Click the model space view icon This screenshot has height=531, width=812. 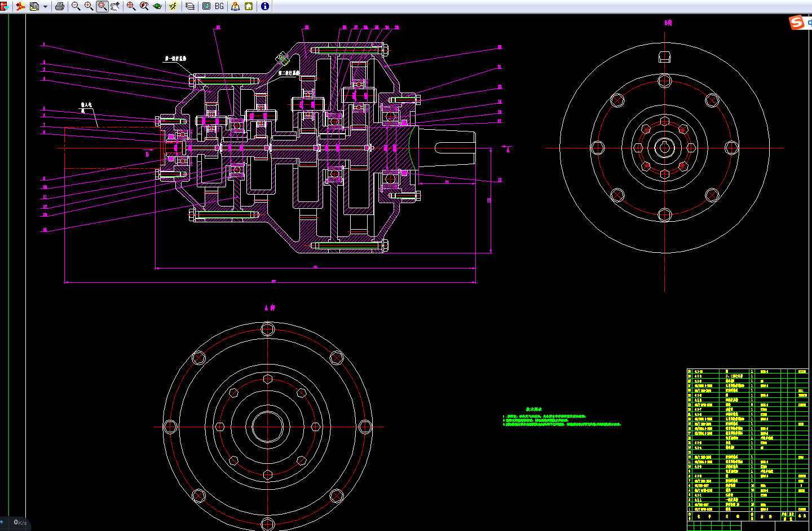(x=206, y=6)
